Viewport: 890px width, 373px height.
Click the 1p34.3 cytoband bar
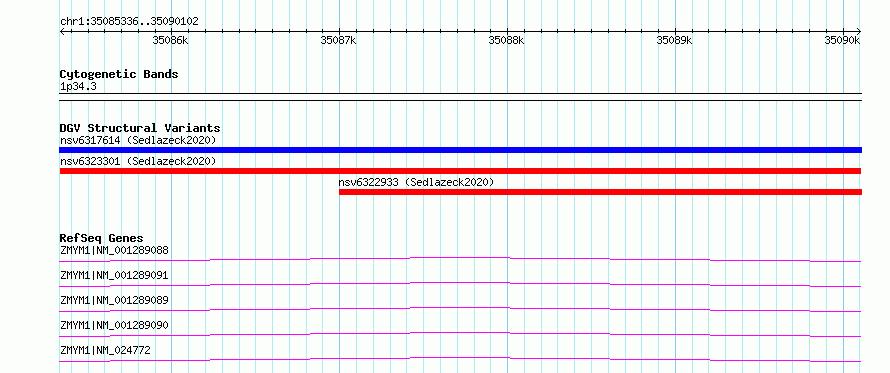pos(460,97)
